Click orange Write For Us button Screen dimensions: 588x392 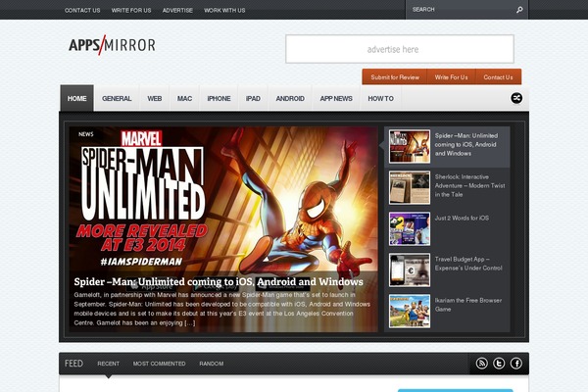(451, 77)
